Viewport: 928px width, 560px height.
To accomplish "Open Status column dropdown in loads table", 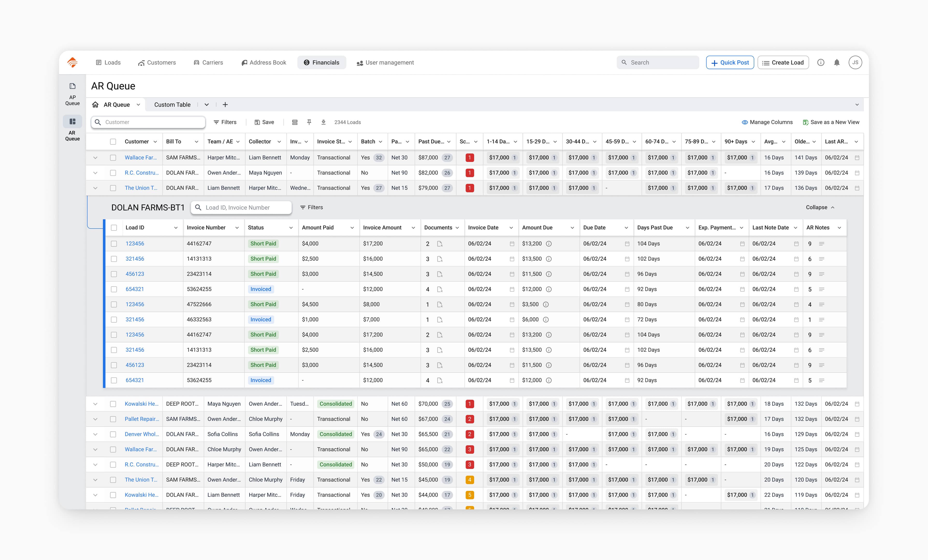I will 291,228.
